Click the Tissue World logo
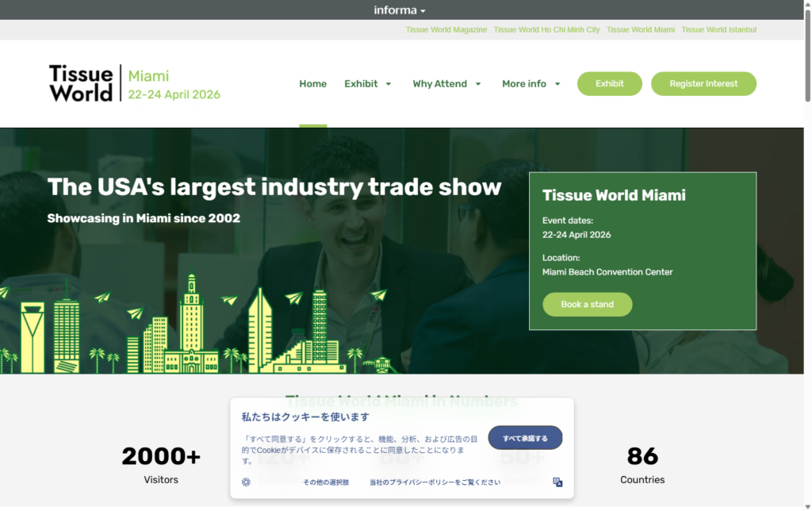This screenshot has width=812, height=511. point(81,83)
